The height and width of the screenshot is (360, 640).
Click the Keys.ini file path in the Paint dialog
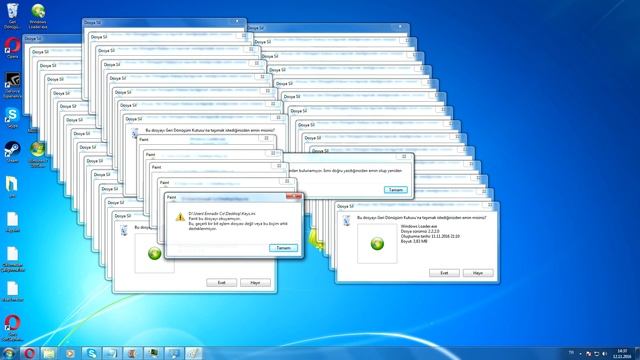pyautogui.click(x=222, y=213)
